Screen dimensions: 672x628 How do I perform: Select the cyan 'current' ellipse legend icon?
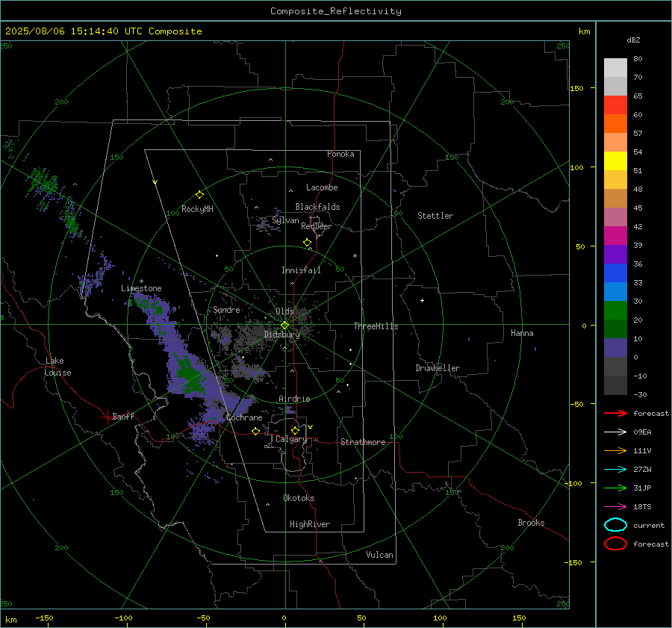[x=615, y=525]
